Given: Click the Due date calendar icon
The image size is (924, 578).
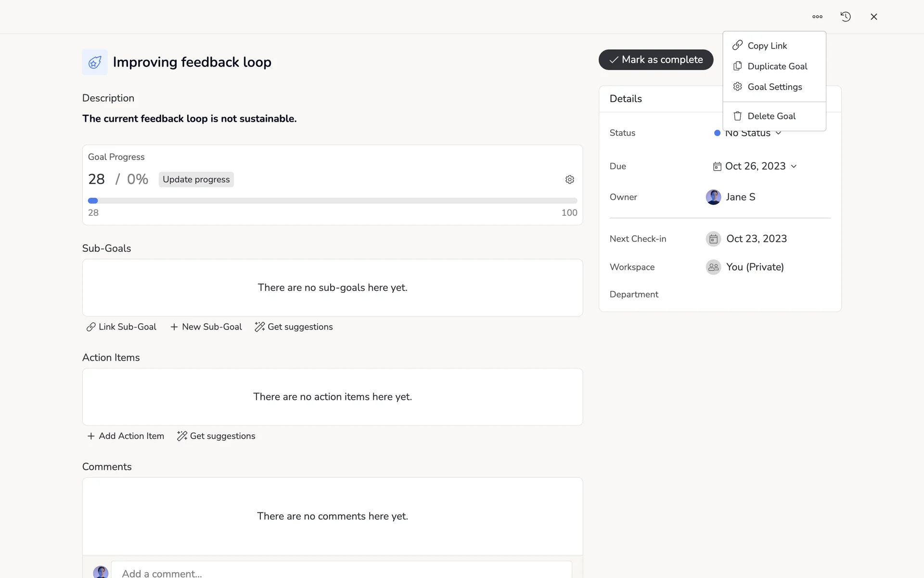Looking at the screenshot, I should pyautogui.click(x=717, y=167).
